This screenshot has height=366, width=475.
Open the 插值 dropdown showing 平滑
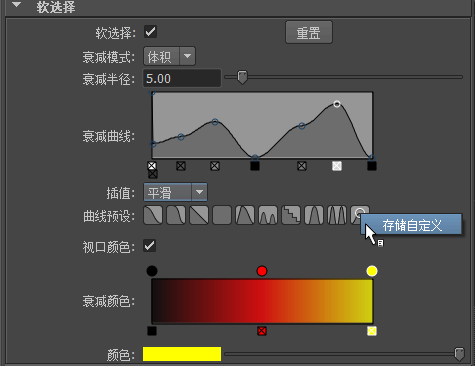tap(175, 192)
